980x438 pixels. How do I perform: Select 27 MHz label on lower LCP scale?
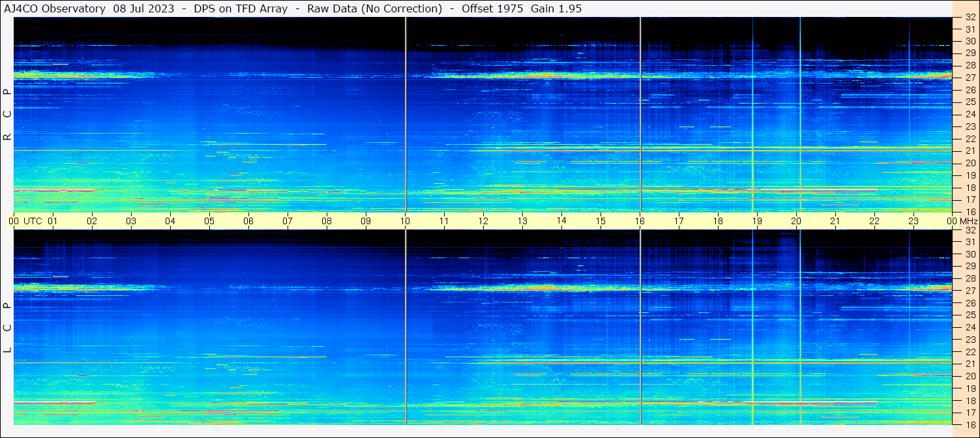click(x=970, y=291)
